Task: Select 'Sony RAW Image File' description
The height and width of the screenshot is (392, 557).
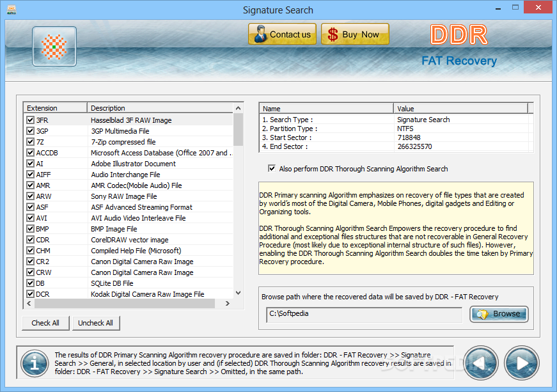Action: [123, 196]
